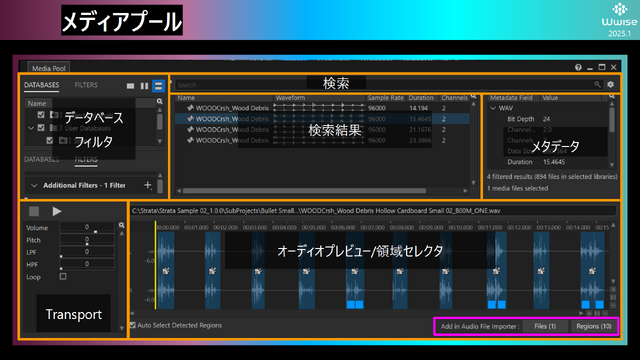Add Files (1) to Audio File Importer
The image size is (640, 360).
tap(545, 326)
